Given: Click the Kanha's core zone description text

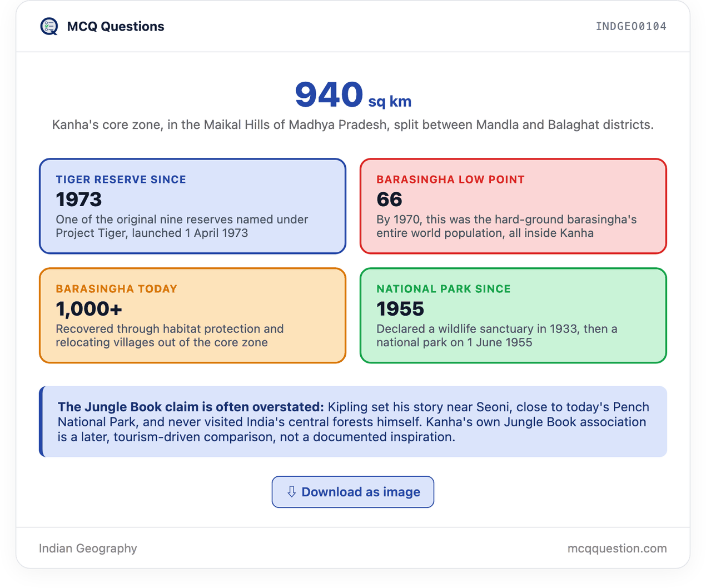Looking at the screenshot, I should 353,125.
